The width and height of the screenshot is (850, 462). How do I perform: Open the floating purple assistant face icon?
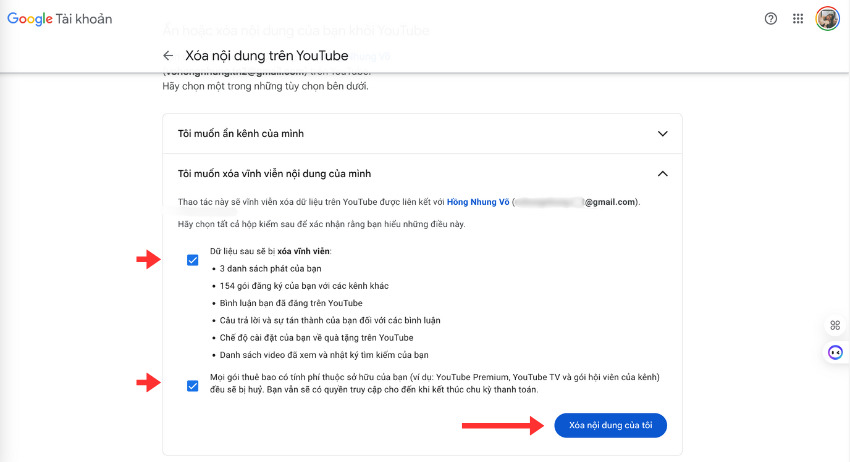(835, 352)
